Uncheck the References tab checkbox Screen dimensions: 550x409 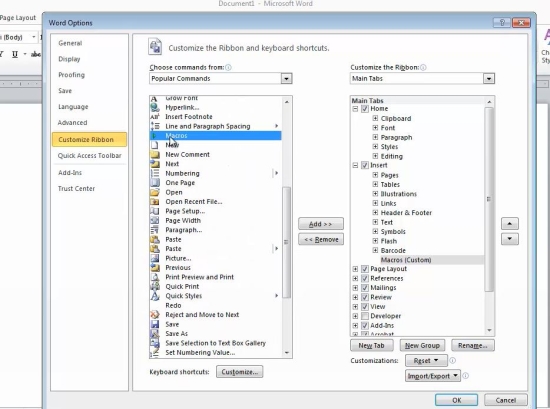coord(365,279)
